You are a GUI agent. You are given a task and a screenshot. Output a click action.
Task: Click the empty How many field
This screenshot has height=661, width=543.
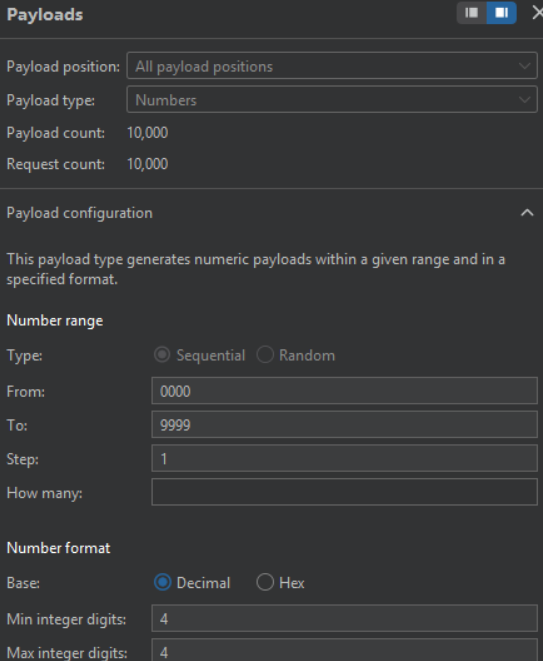(344, 492)
